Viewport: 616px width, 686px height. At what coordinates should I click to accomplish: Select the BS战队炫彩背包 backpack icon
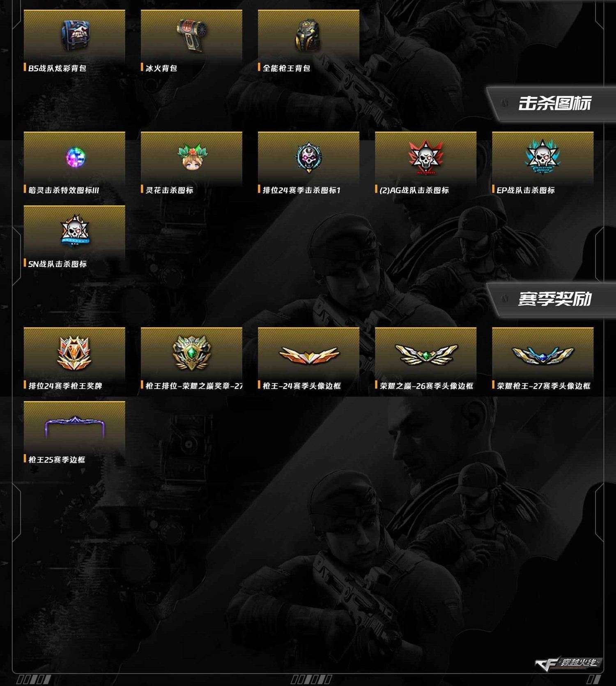[76, 35]
